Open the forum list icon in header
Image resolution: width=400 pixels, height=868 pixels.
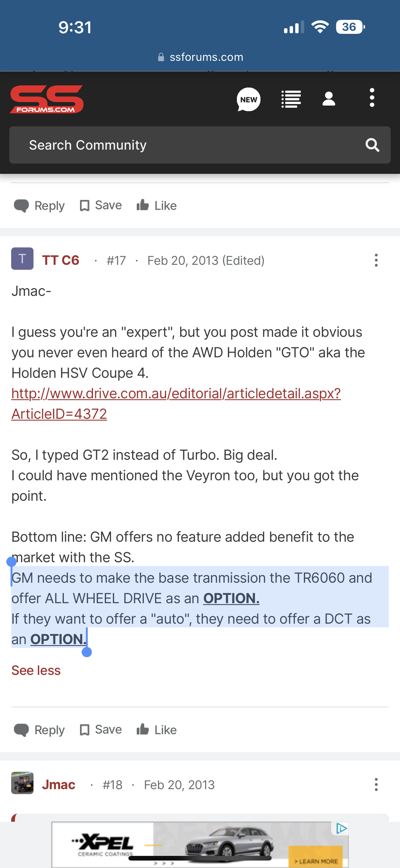pyautogui.click(x=291, y=99)
